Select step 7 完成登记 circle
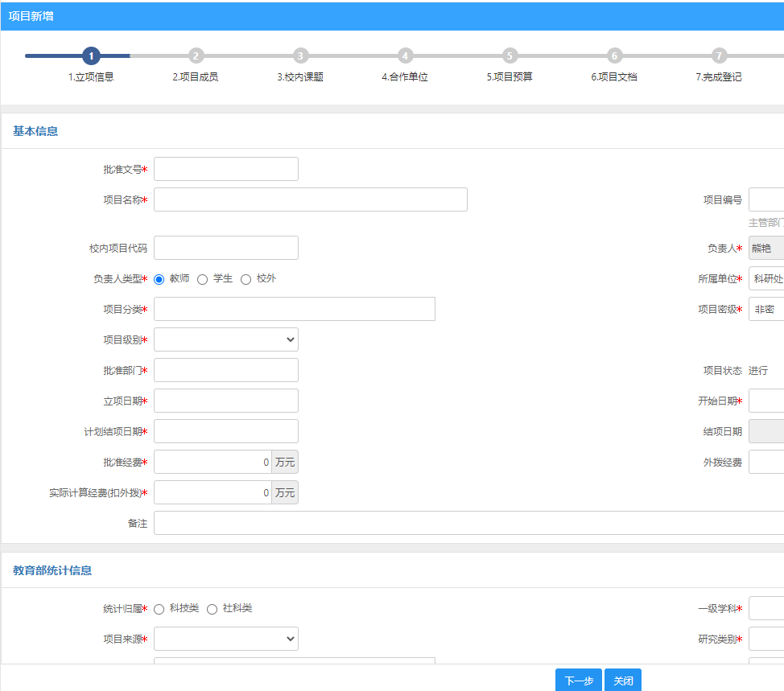 719,56
